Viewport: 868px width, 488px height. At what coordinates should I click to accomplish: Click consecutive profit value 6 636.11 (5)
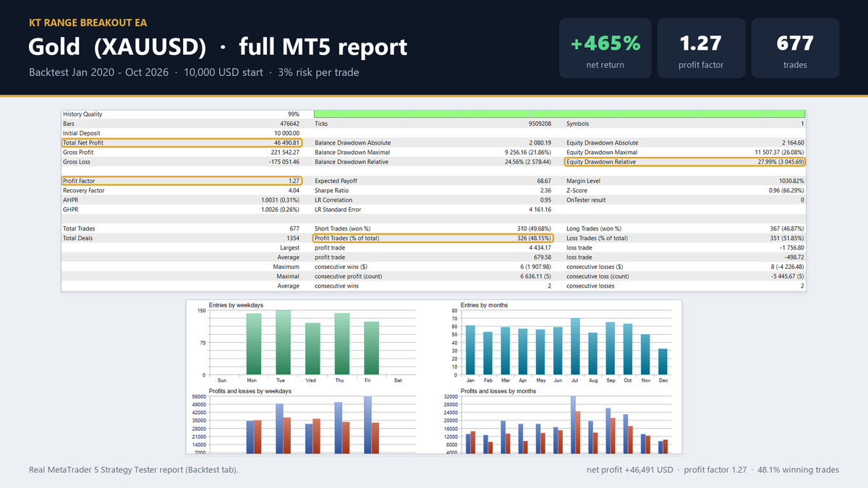pos(536,276)
